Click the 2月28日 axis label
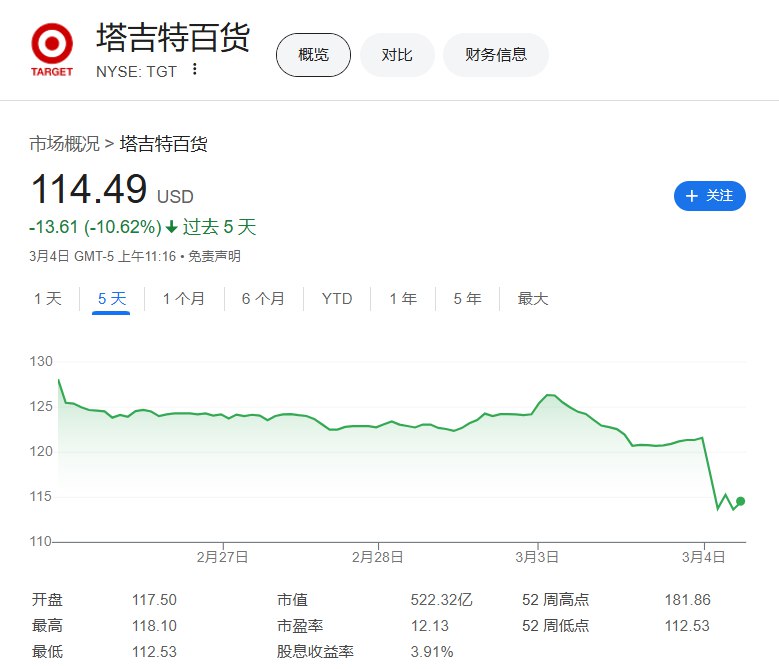This screenshot has width=779, height=669. pos(378,557)
